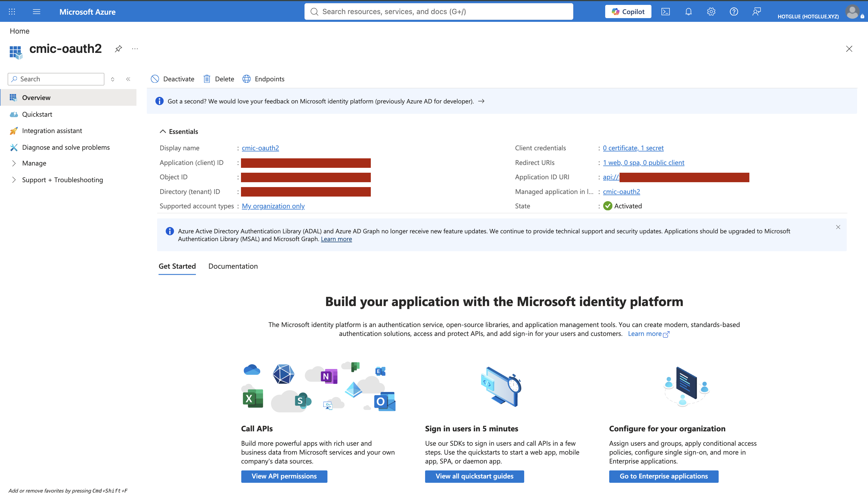Click Go to Enterprise applications button
This screenshot has width=868, height=496.
[664, 476]
